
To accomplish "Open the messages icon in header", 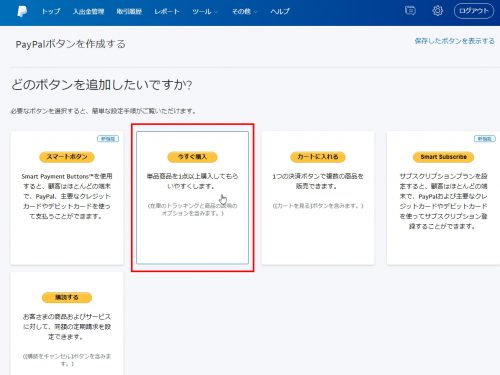I will [x=410, y=11].
